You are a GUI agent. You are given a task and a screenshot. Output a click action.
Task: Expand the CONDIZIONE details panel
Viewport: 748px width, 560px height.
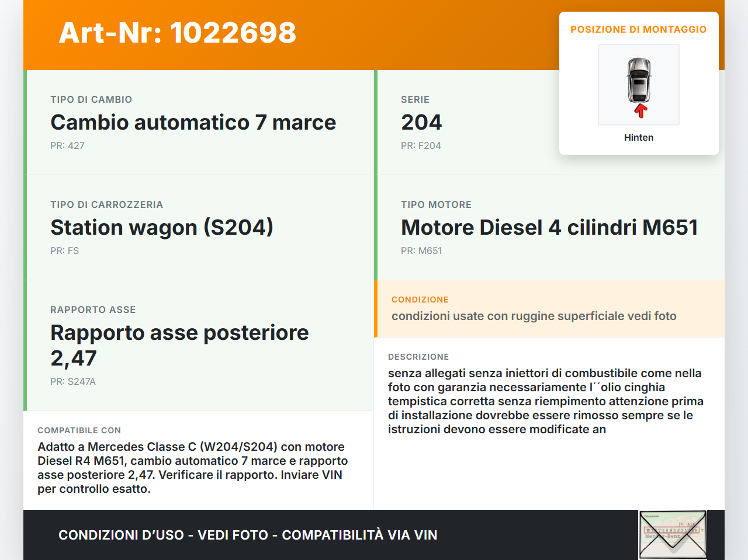(549, 309)
